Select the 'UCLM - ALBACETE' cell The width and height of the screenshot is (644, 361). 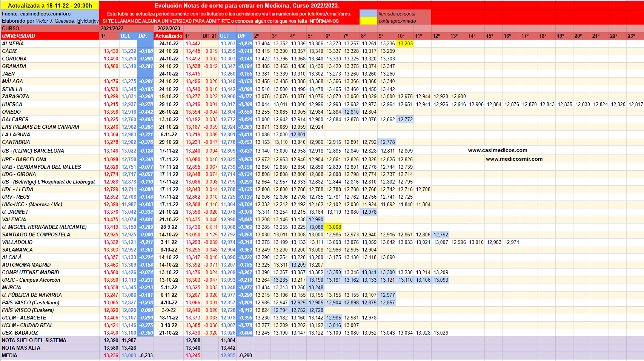pyautogui.click(x=50, y=318)
